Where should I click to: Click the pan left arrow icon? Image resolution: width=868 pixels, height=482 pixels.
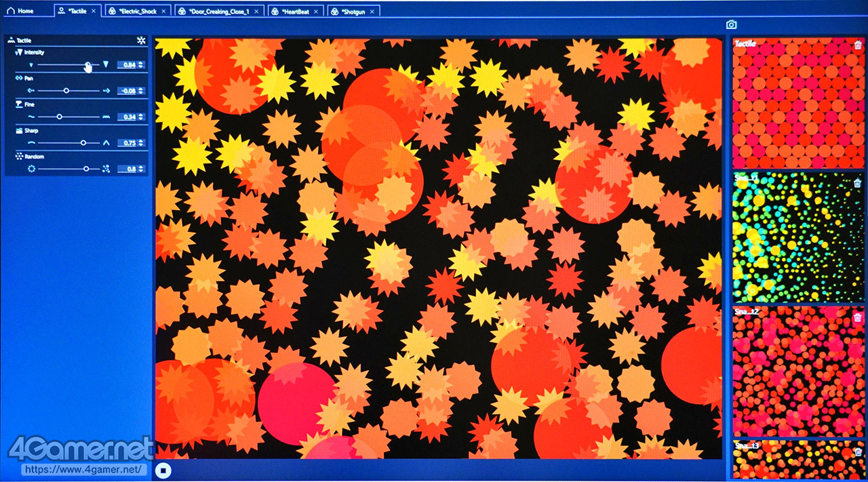tap(31, 90)
